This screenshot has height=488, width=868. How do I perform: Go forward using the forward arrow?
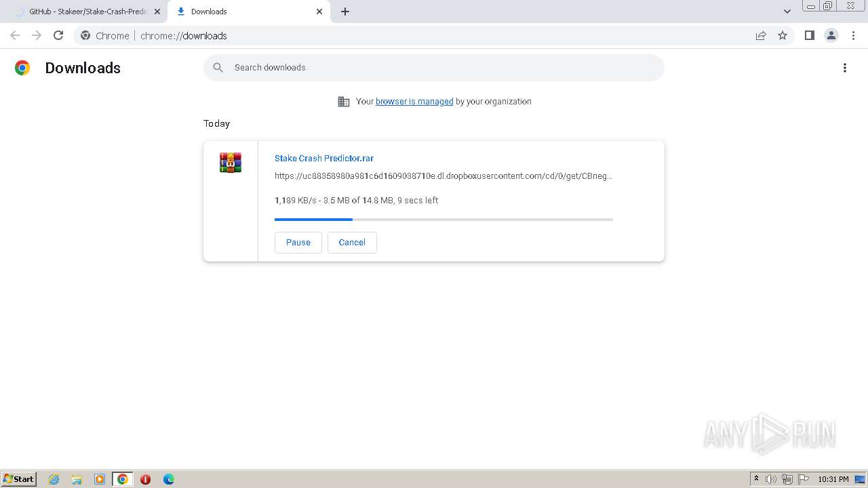[37, 35]
